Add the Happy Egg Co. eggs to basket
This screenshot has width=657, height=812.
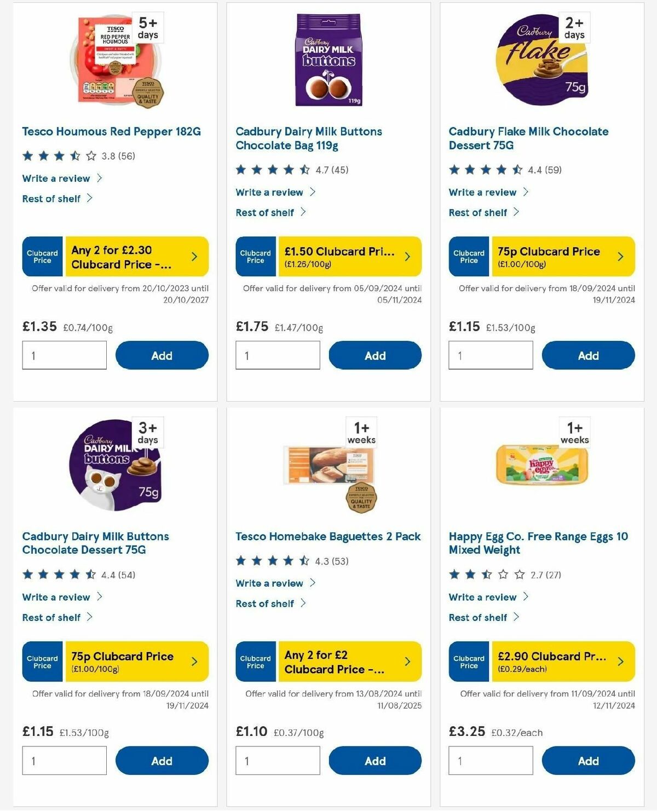[x=588, y=761]
